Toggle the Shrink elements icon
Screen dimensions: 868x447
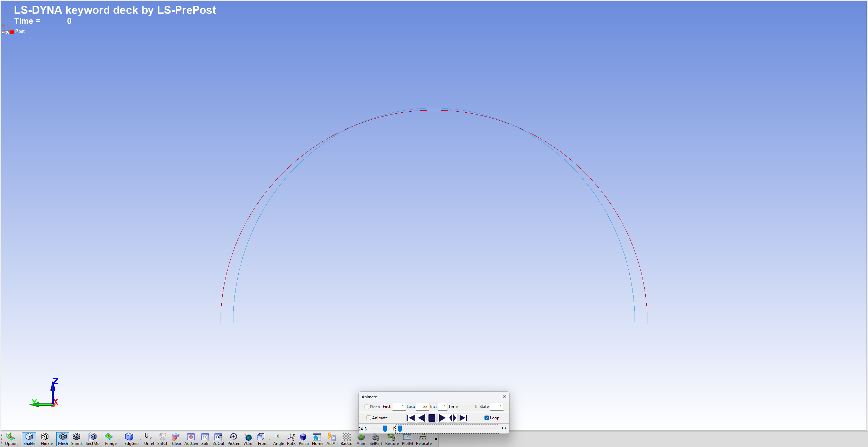(x=77, y=439)
